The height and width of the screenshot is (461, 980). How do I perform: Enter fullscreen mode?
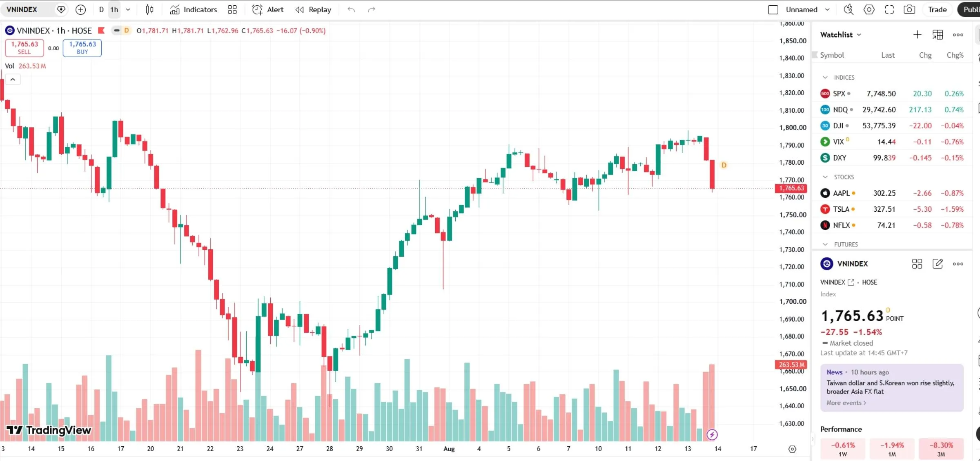[x=889, y=9]
